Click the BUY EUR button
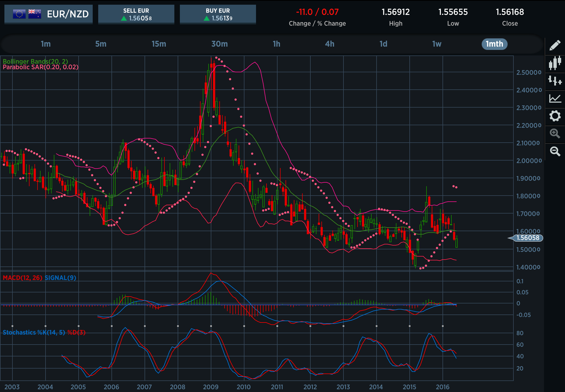The height and width of the screenshot is (392, 565). [x=218, y=14]
